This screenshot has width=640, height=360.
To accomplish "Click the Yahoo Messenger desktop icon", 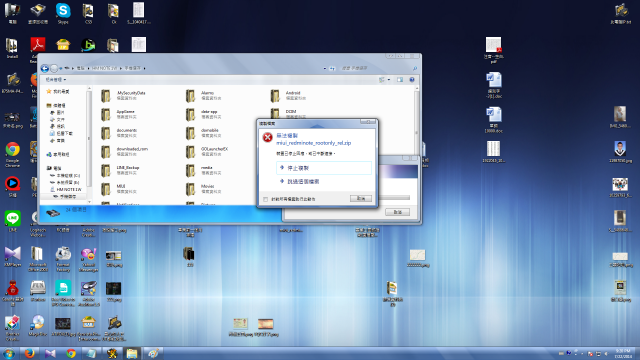I will coord(88,259).
